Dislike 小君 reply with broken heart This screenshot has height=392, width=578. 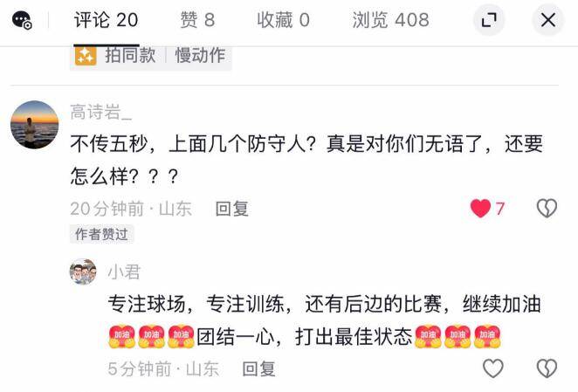coord(547,368)
